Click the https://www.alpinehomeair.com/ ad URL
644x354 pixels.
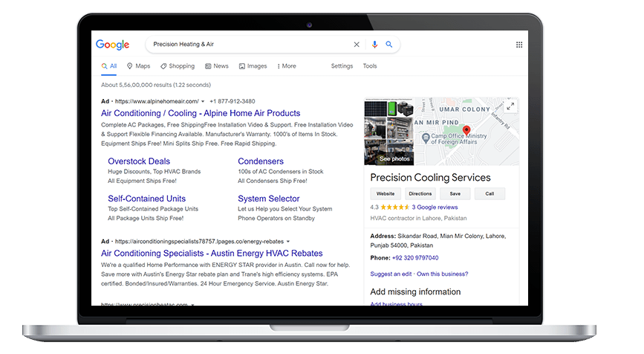pos(157,101)
